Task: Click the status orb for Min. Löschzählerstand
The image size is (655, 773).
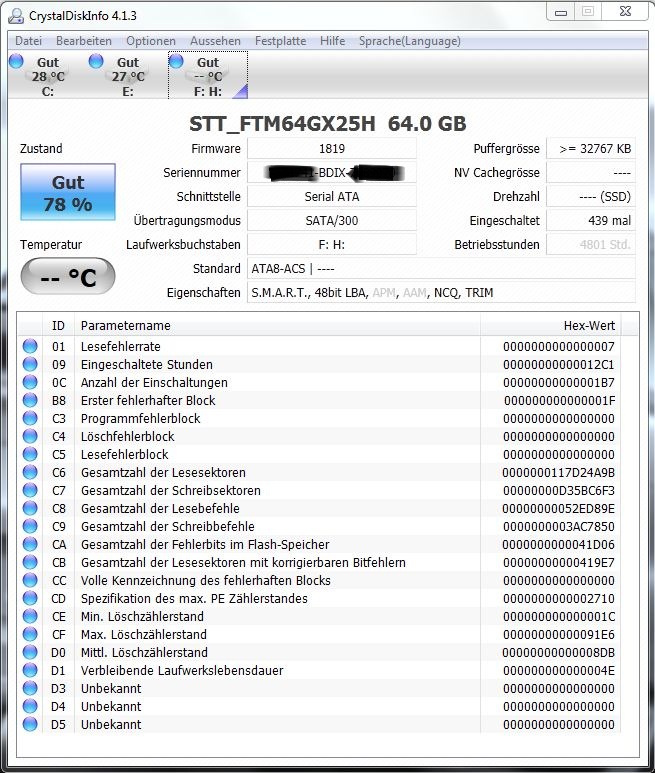Action: 30,616
